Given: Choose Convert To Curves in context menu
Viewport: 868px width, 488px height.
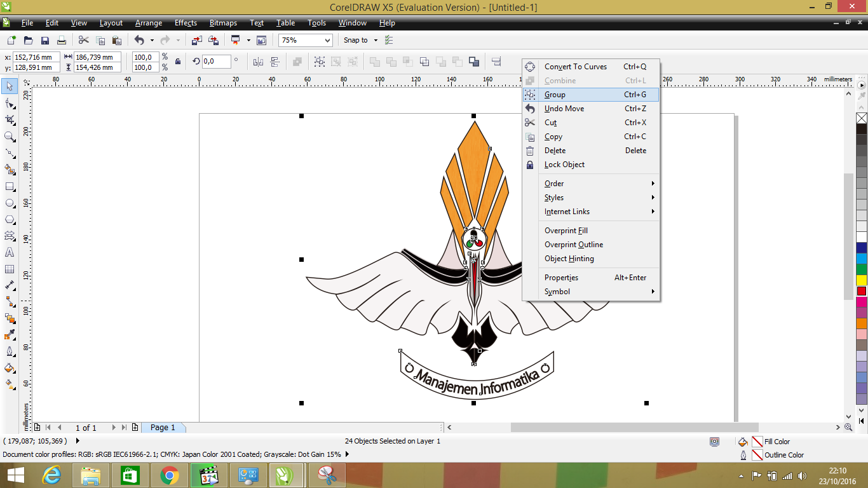Looking at the screenshot, I should click(591, 67).
